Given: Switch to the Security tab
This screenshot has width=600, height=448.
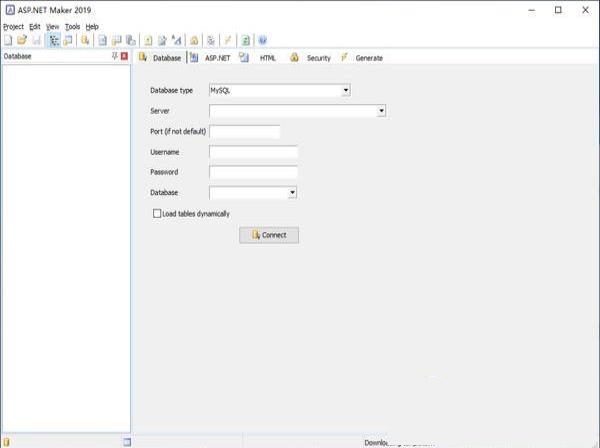Looking at the screenshot, I should tap(310, 58).
